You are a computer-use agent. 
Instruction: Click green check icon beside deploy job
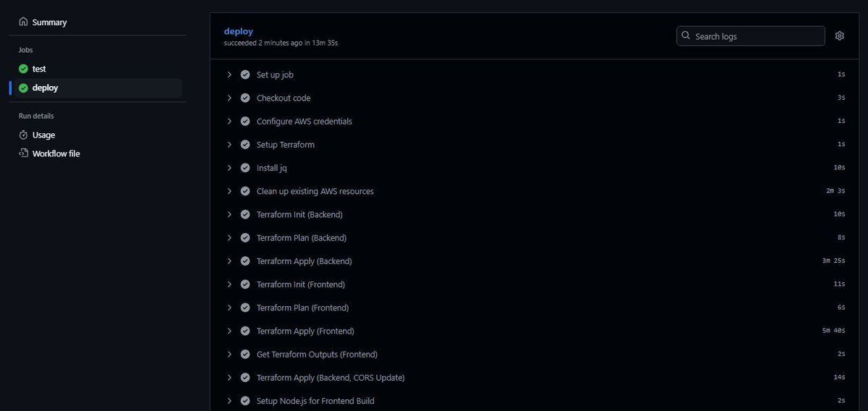tap(23, 88)
